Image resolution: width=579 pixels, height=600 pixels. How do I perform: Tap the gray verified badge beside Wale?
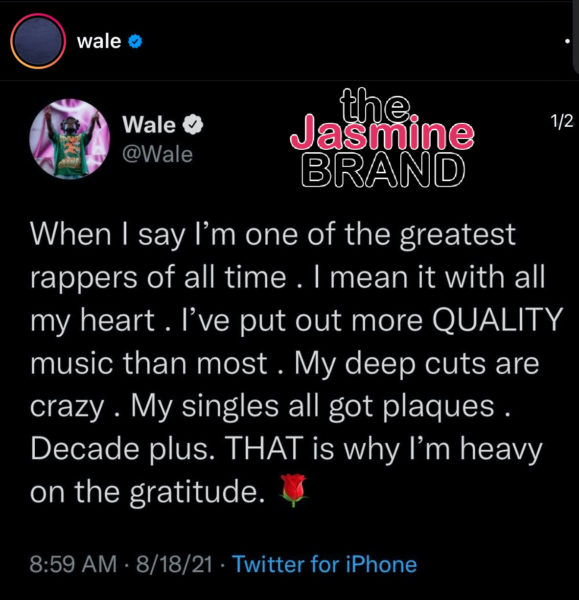[192, 124]
